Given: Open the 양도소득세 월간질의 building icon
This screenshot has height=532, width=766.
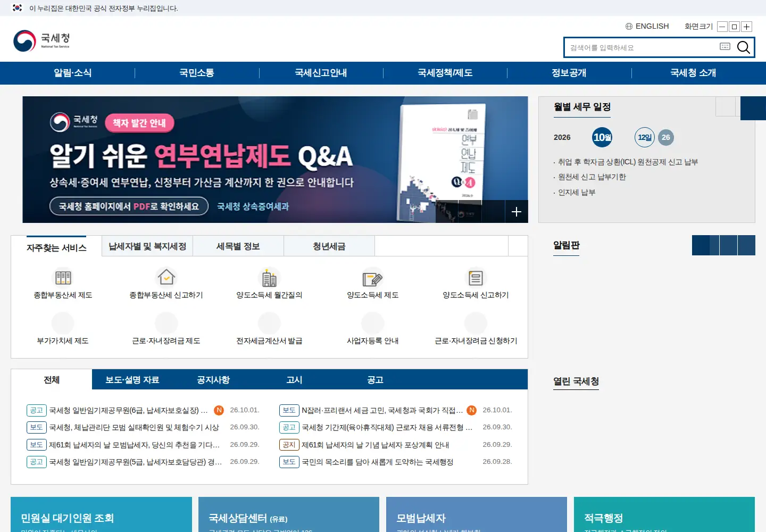Looking at the screenshot, I should (269, 278).
